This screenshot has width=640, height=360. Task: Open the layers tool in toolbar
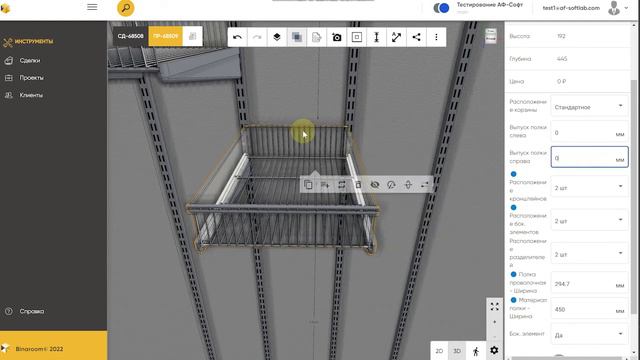[277, 38]
